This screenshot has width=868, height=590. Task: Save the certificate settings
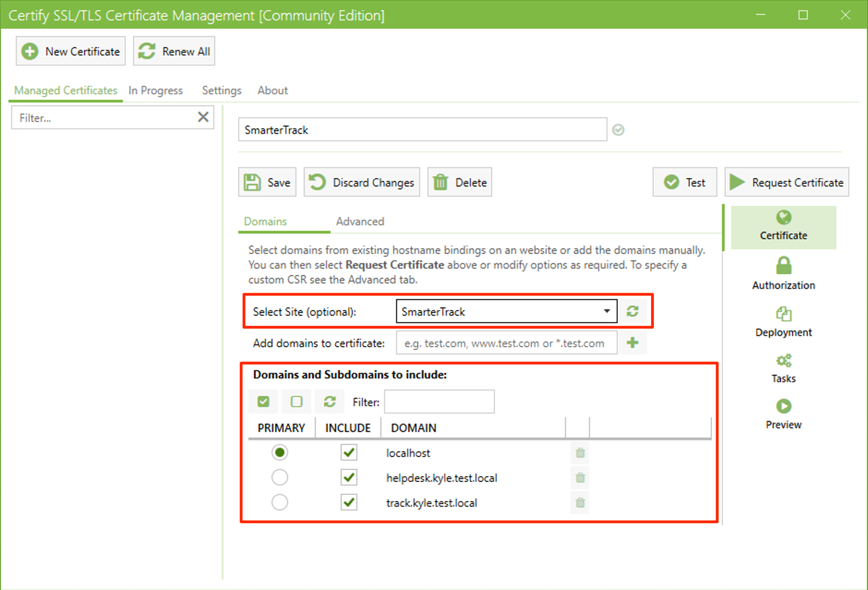[267, 182]
